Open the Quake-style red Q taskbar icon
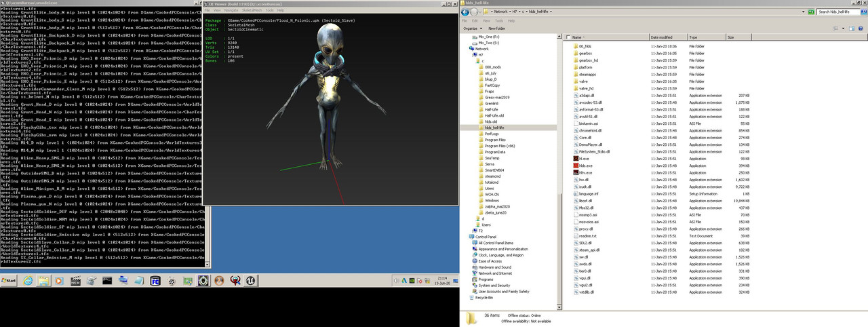The image size is (868, 327). 235,280
